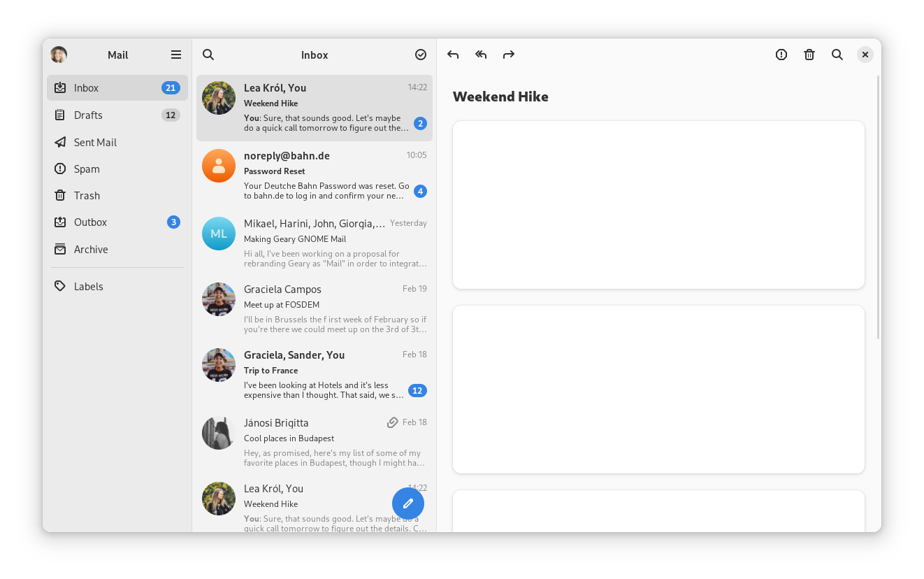Compose new email with pencil button
This screenshot has width=924, height=579.
coord(408,503)
